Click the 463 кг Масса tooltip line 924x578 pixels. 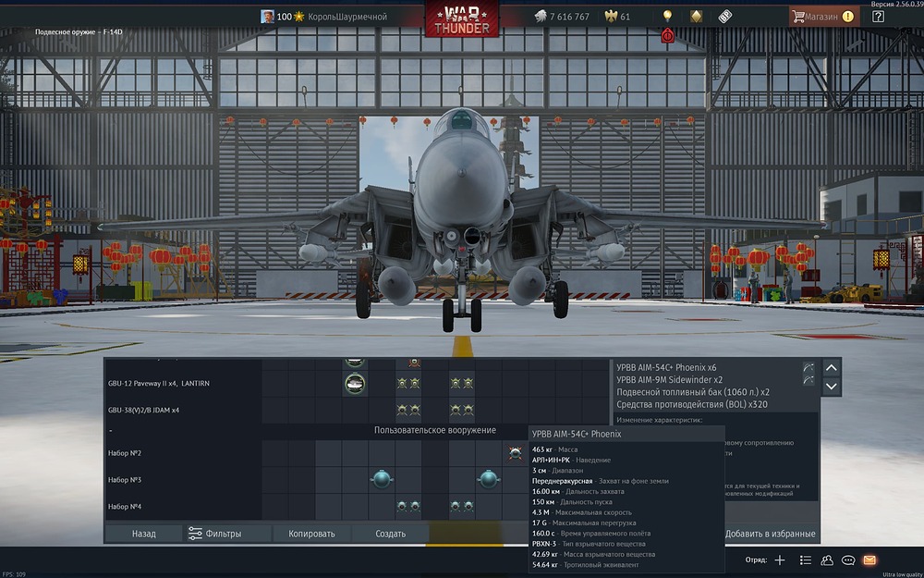click(554, 449)
